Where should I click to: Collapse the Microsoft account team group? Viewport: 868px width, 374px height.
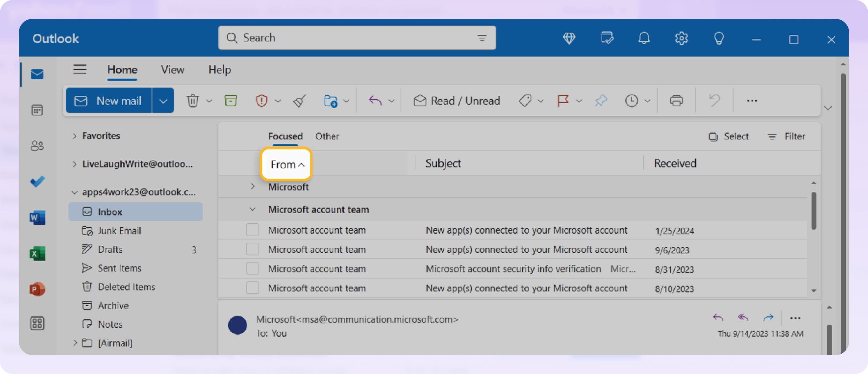(252, 209)
